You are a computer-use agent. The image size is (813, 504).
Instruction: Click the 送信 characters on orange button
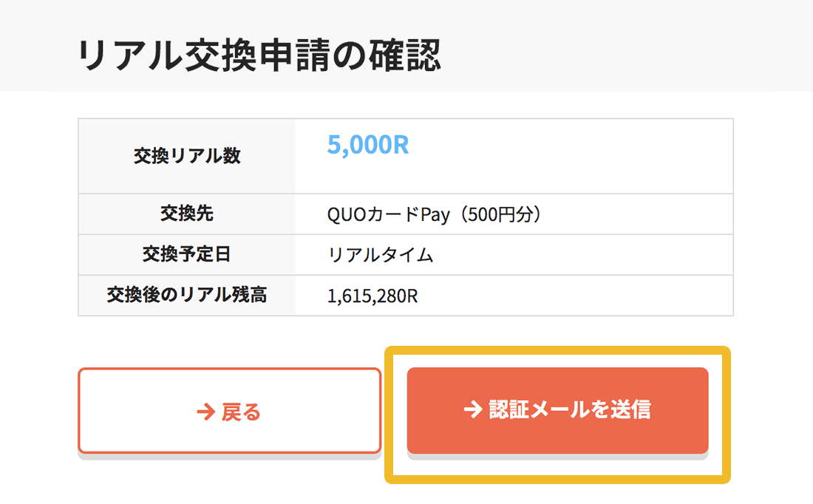tap(630, 409)
